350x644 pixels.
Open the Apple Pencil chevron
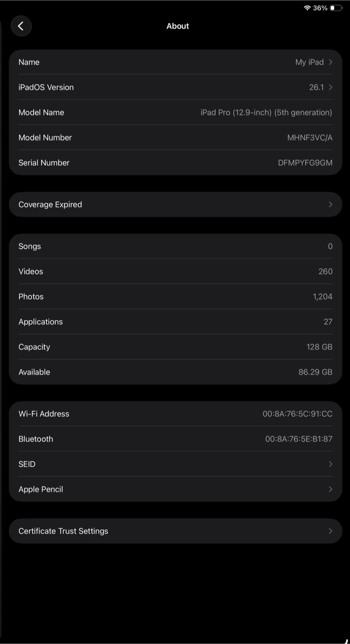coord(330,489)
